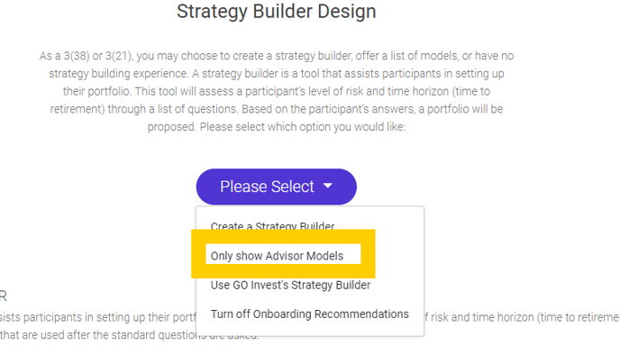The image size is (620, 364).
Task: Choose "Turn off Onboarding Recommendations" option
Action: (309, 314)
